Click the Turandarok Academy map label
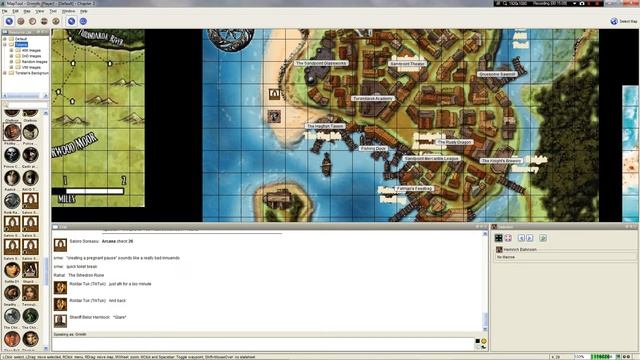 (x=373, y=98)
